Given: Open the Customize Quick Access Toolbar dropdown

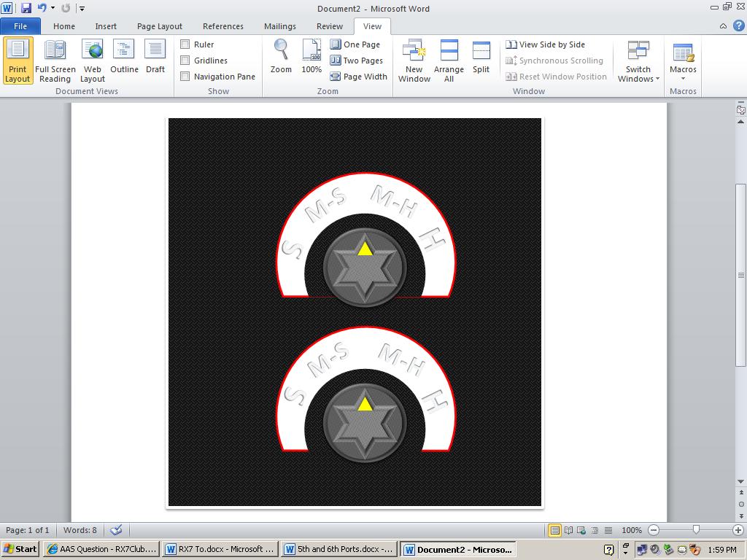Looking at the screenshot, I should (82, 9).
